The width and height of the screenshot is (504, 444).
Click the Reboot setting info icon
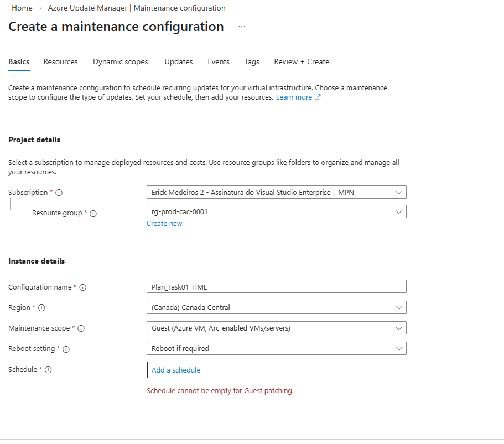tap(66, 349)
